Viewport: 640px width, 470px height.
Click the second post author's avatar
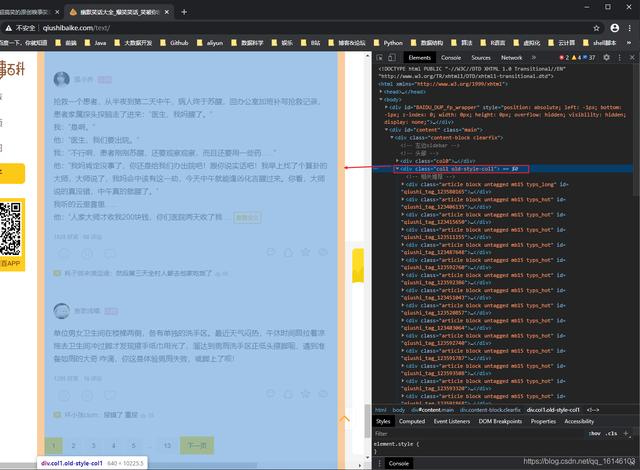point(62,311)
